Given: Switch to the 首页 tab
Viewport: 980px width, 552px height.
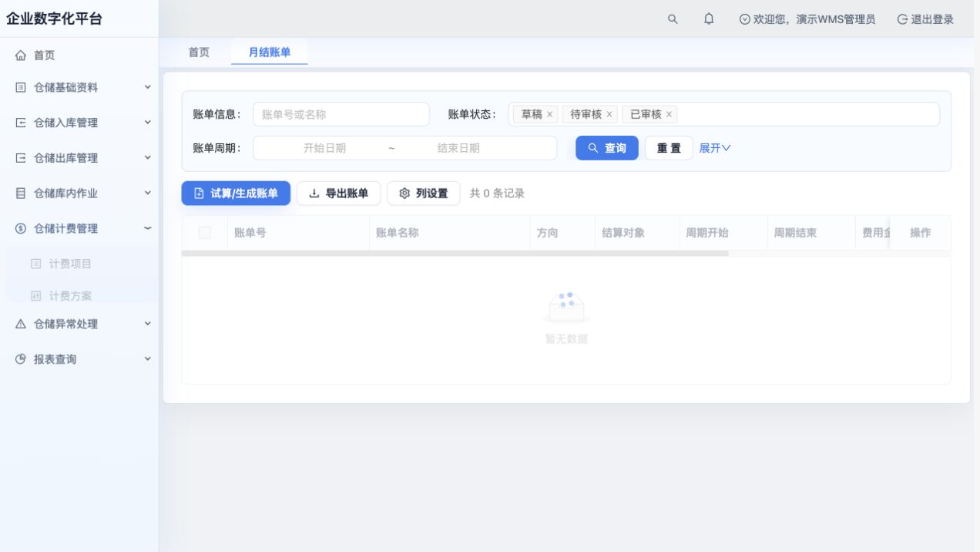Looking at the screenshot, I should tap(199, 52).
